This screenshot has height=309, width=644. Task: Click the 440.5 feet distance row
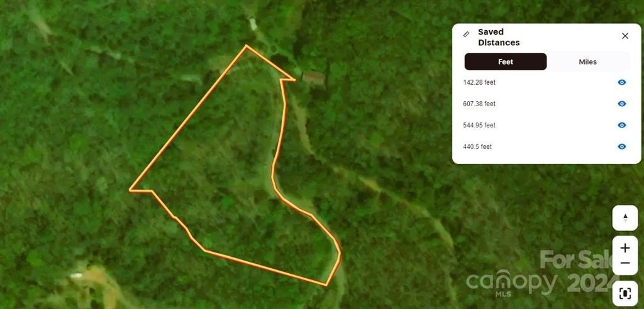[x=547, y=146]
